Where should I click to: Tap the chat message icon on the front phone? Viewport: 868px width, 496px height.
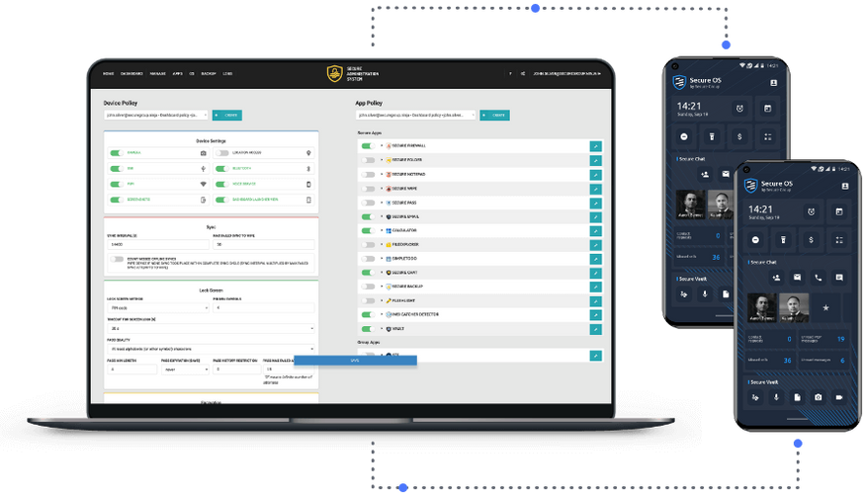click(839, 278)
